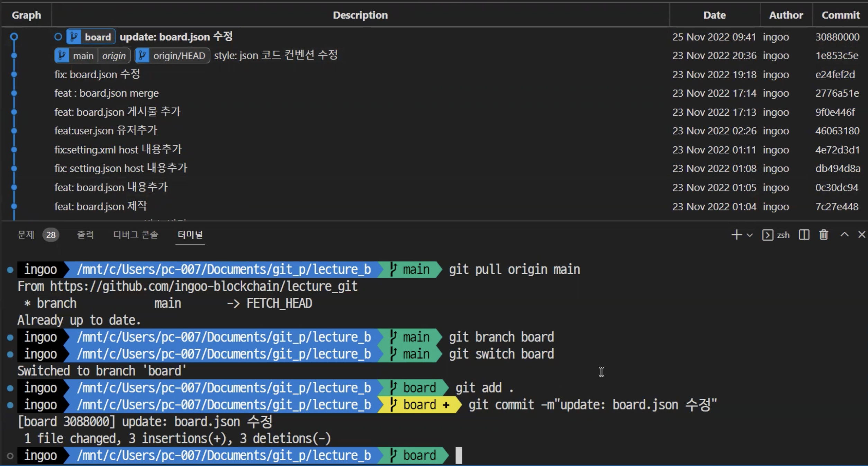This screenshot has height=466, width=868.
Task: Click the Graph column header
Action: (26, 15)
